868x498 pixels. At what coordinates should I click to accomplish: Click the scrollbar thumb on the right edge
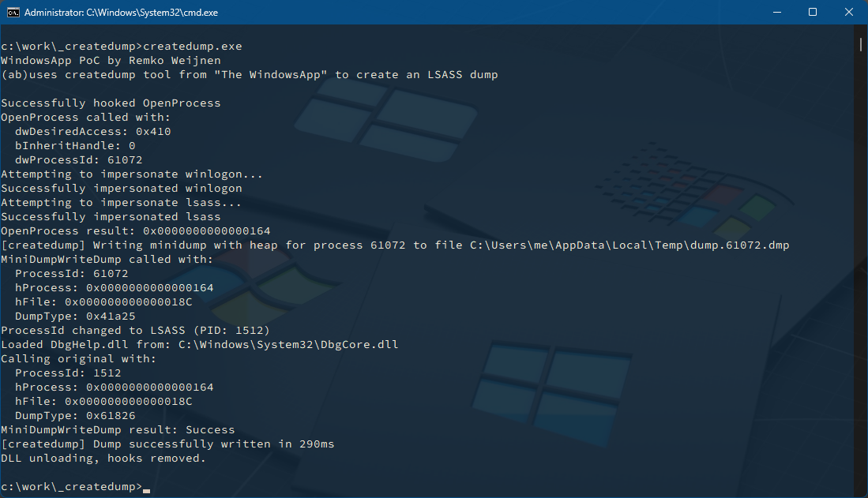862,45
